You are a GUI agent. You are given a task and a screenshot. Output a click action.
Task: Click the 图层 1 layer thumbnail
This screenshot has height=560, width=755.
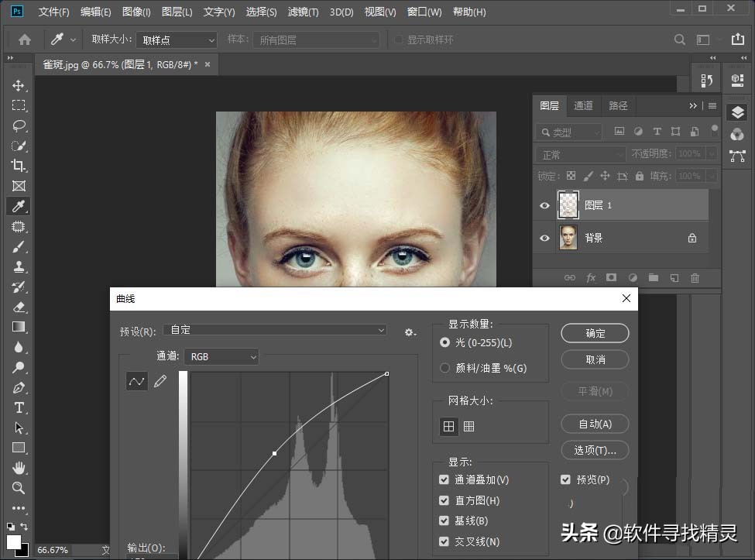coord(568,204)
